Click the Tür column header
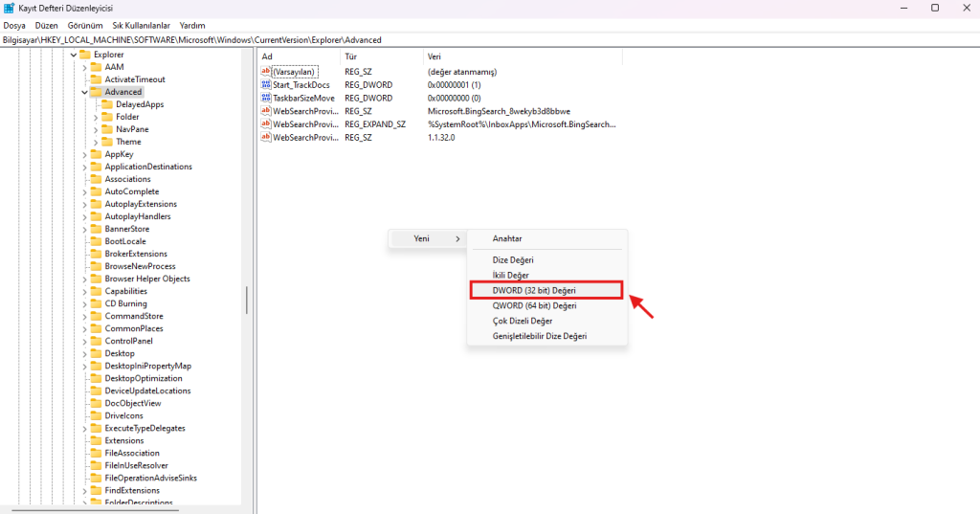 pos(350,56)
